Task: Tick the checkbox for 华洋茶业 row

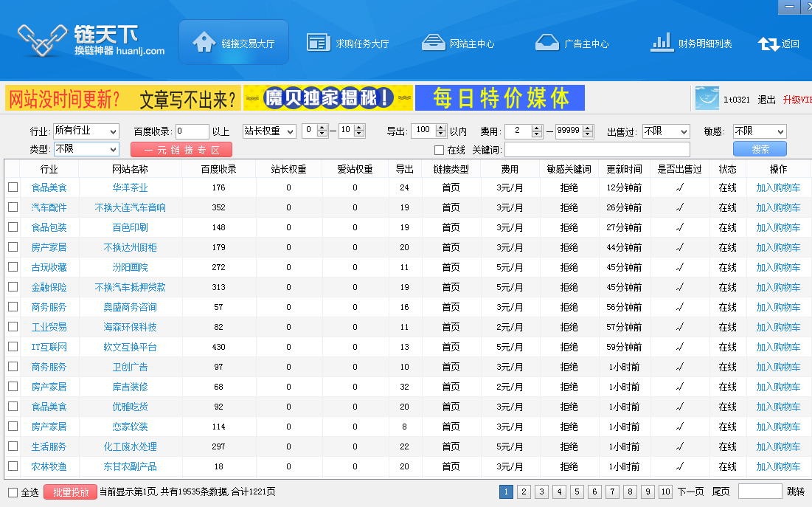Action: tap(13, 187)
